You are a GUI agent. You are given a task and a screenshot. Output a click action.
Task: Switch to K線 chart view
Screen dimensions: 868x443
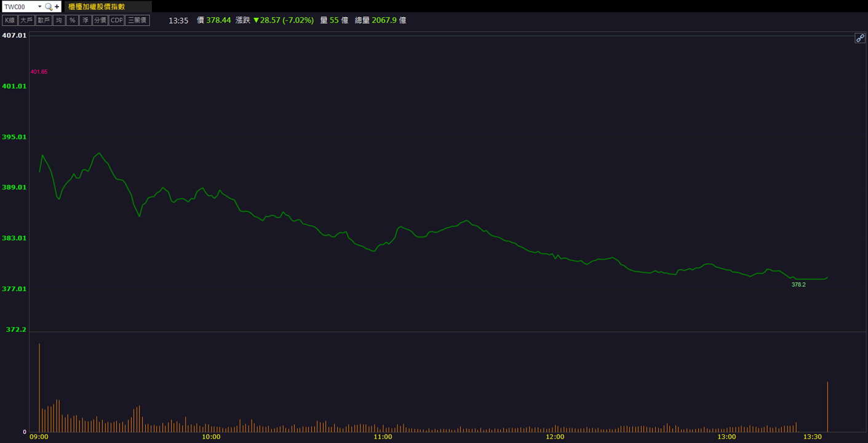10,20
